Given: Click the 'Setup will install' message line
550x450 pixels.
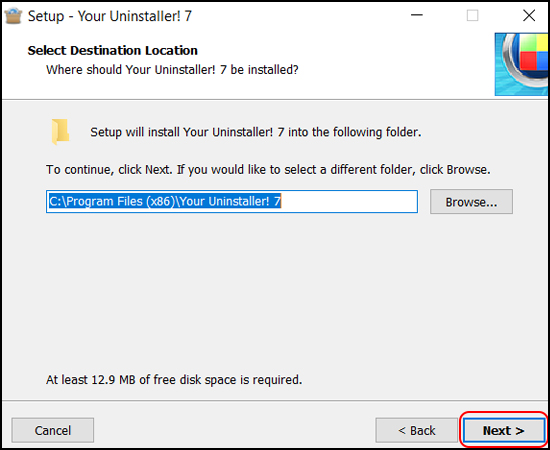Looking at the screenshot, I should click(x=256, y=132).
